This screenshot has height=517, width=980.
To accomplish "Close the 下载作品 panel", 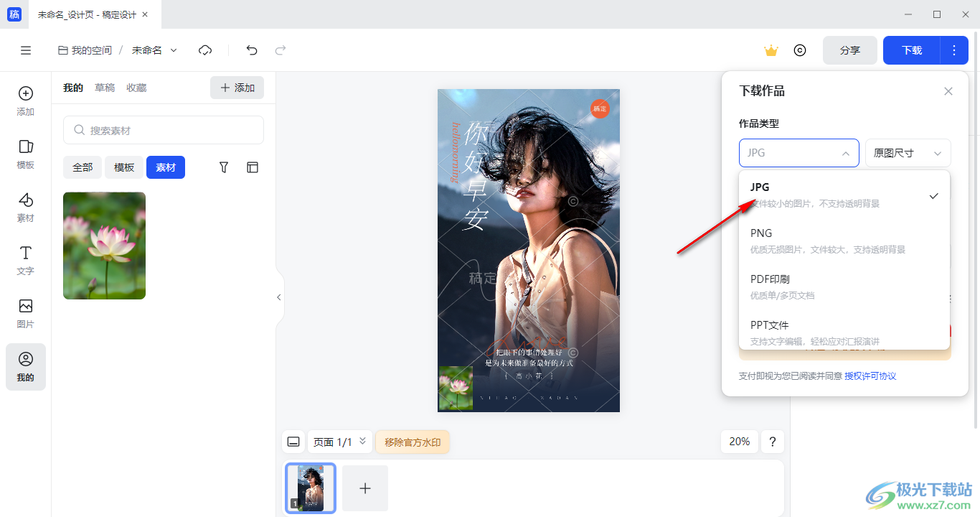I will (948, 91).
